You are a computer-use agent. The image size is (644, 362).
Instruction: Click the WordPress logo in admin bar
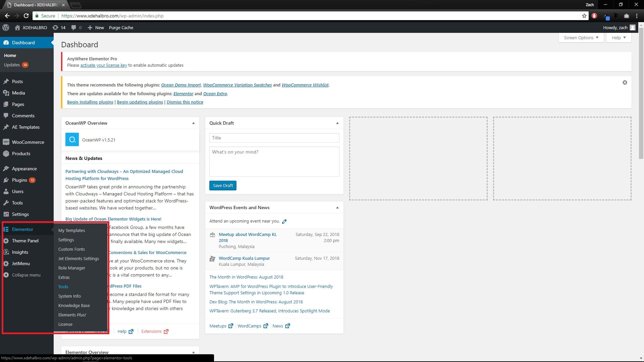6,27
